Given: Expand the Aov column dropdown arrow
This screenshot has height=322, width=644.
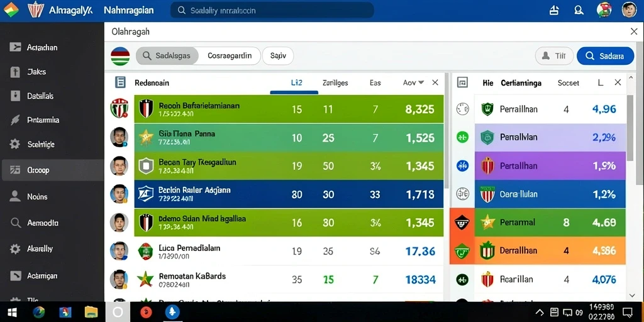Looking at the screenshot, I should [x=421, y=82].
